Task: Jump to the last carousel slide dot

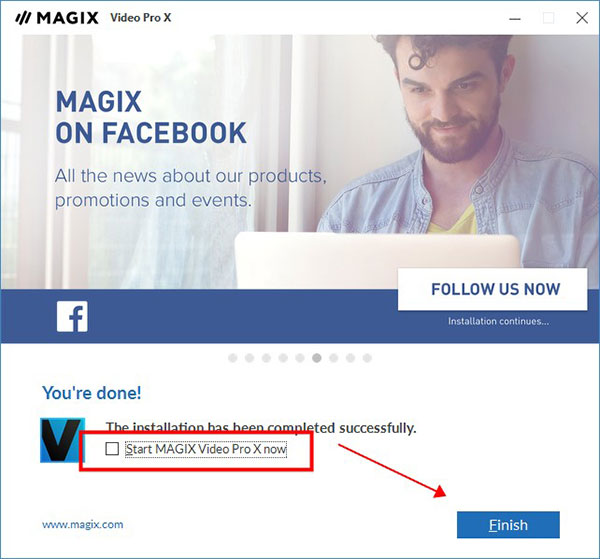Action: 367,358
